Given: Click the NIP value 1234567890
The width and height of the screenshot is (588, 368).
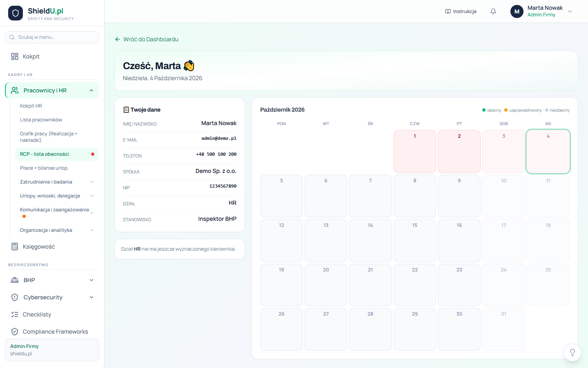Looking at the screenshot, I should [x=223, y=186].
